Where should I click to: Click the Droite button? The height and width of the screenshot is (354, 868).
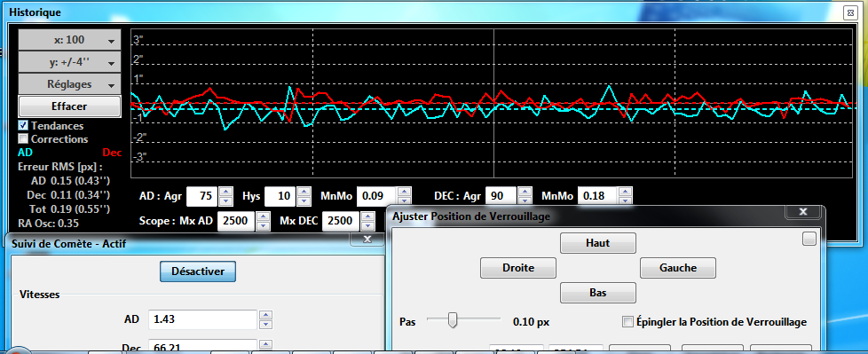518,268
